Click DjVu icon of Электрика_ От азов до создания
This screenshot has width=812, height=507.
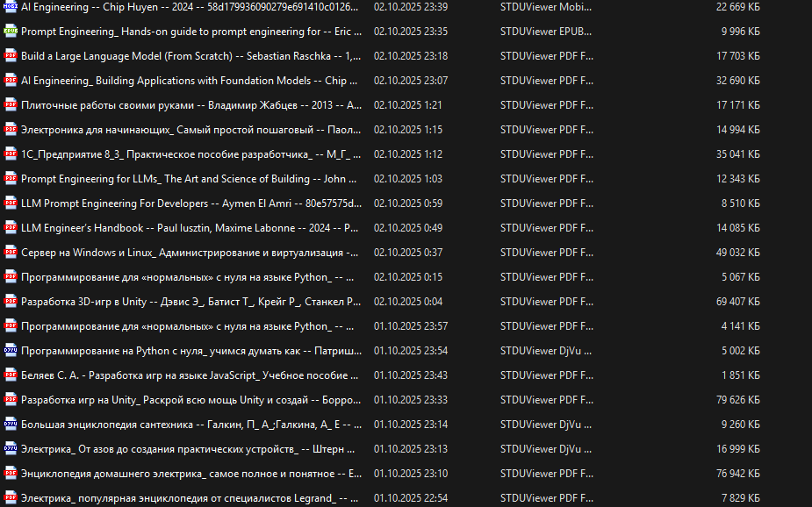click(x=11, y=449)
